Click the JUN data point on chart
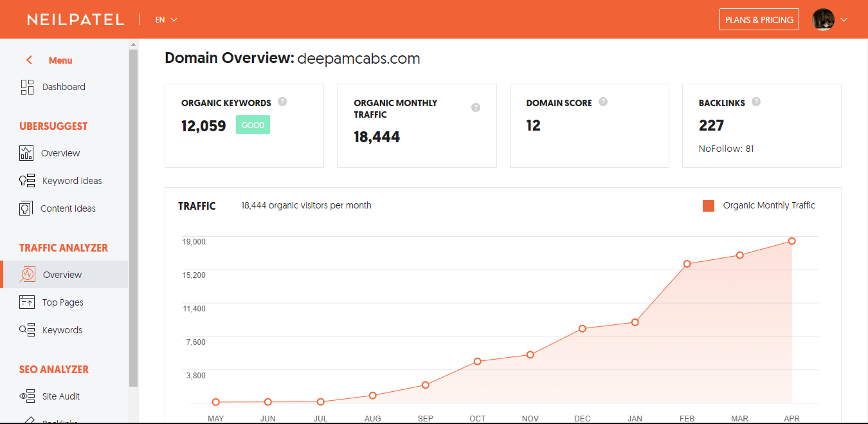The image size is (868, 424). (268, 402)
